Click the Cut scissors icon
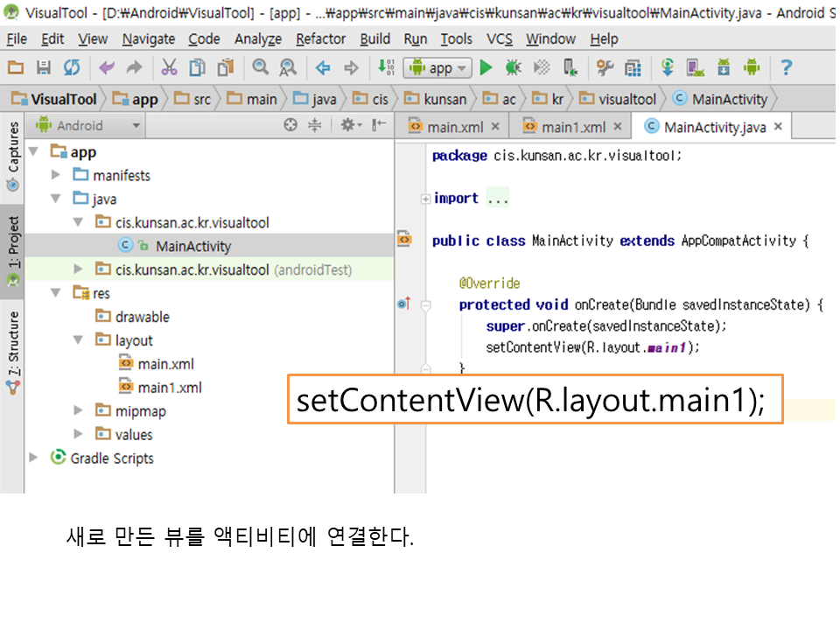Screen dimensions: 840x630 pos(170,67)
